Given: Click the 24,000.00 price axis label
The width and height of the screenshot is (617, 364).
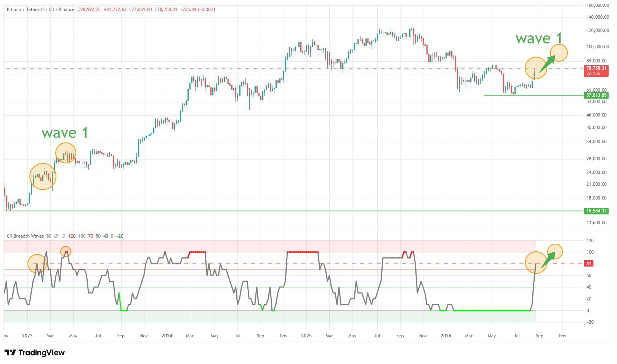Looking at the screenshot, I should pos(596,172).
